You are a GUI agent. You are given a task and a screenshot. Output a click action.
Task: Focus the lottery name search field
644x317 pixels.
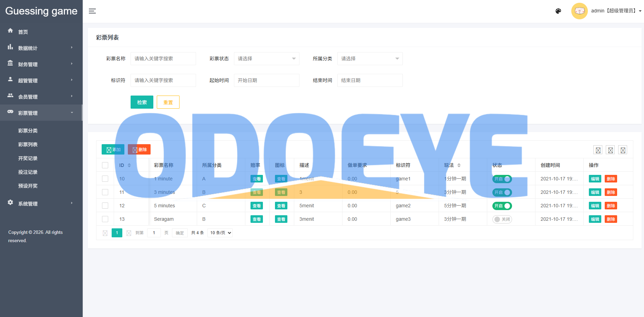163,59
